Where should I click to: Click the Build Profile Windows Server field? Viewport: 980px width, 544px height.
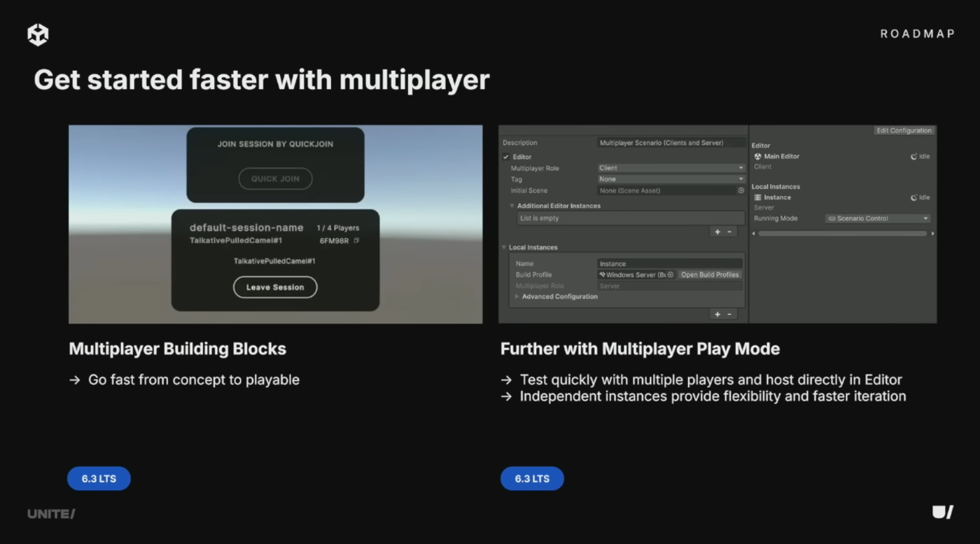636,274
